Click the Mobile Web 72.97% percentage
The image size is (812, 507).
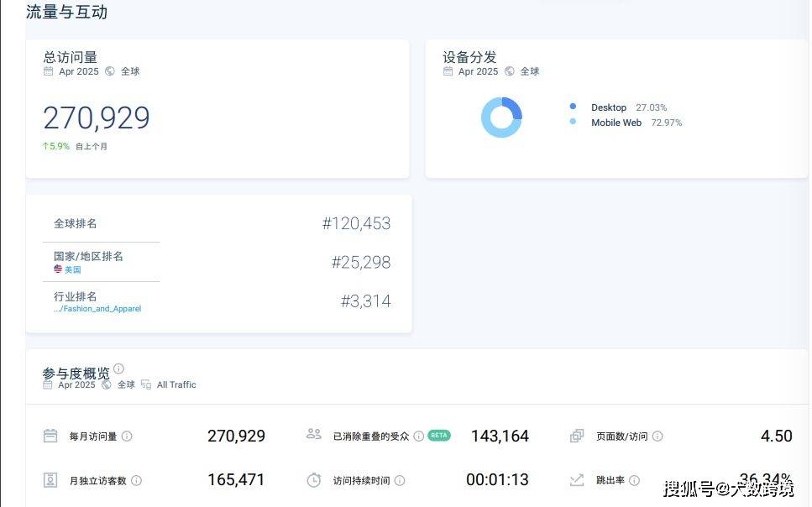tap(667, 123)
